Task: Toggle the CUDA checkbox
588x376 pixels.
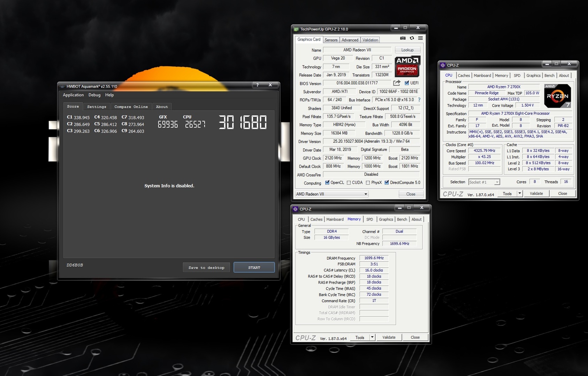Action: [x=349, y=182]
